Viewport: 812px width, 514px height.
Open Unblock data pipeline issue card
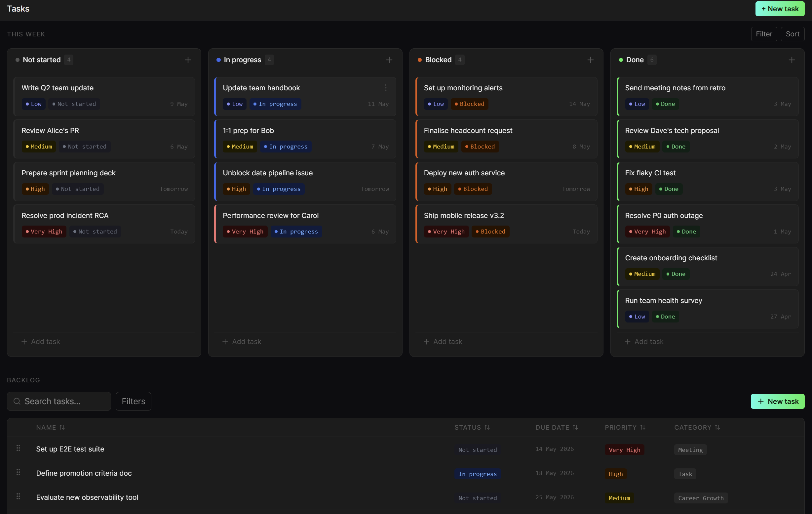[x=305, y=182]
